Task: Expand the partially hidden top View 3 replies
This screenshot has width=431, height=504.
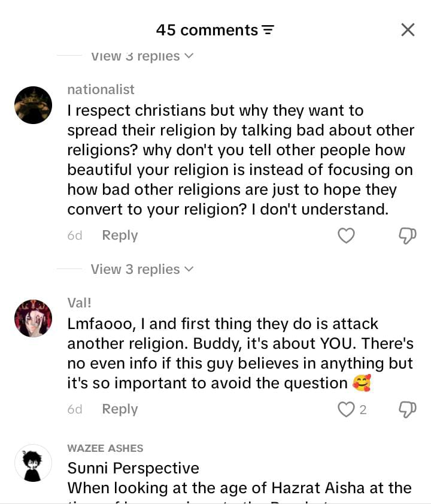Action: point(142,56)
